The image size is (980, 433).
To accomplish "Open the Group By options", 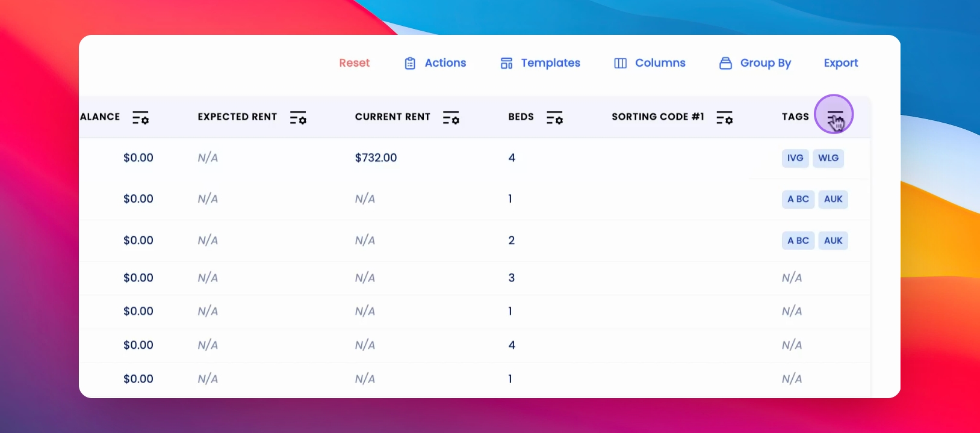I will coord(755,63).
